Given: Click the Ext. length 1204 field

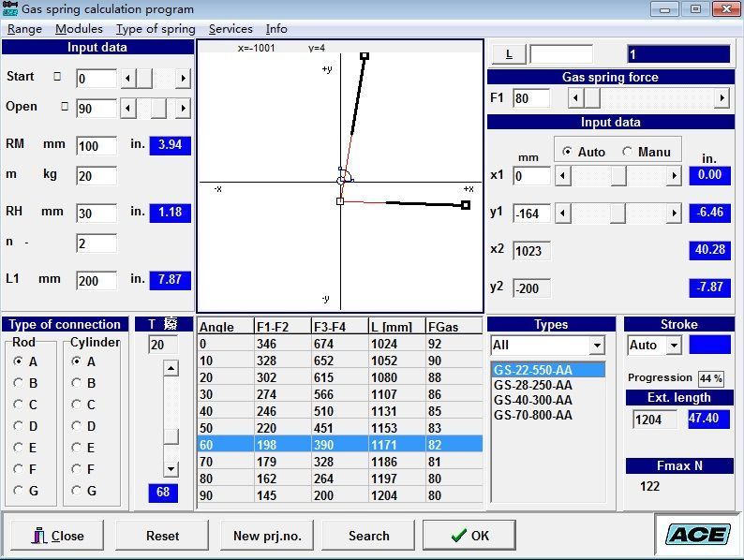Looking at the screenshot, I should point(654,420).
